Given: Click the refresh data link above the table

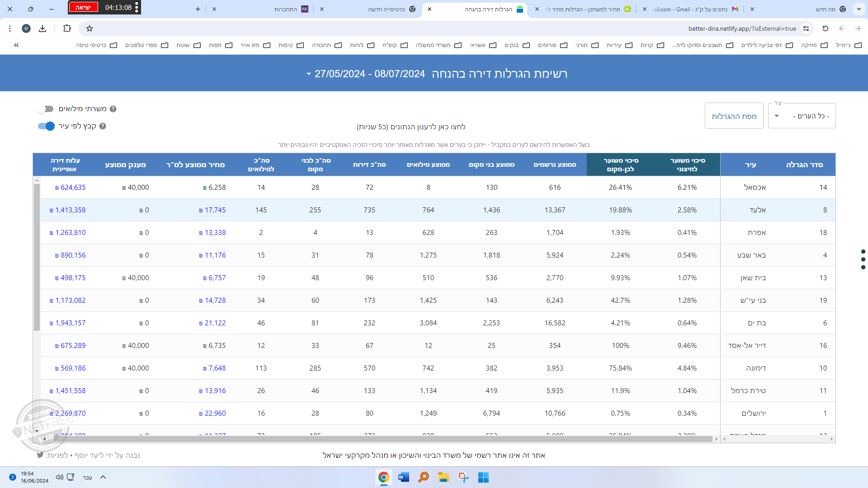Looking at the screenshot, I should point(411,127).
